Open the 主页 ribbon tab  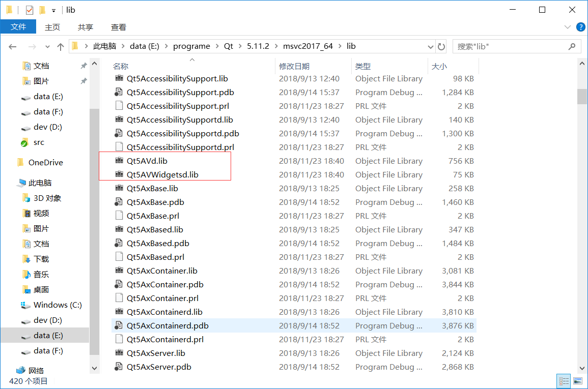tap(52, 27)
